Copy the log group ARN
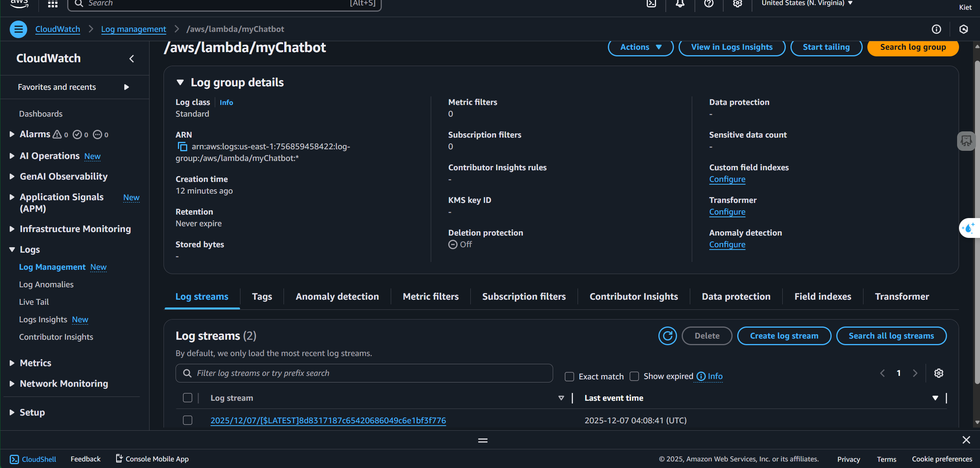The width and height of the screenshot is (980, 468). tap(182, 147)
